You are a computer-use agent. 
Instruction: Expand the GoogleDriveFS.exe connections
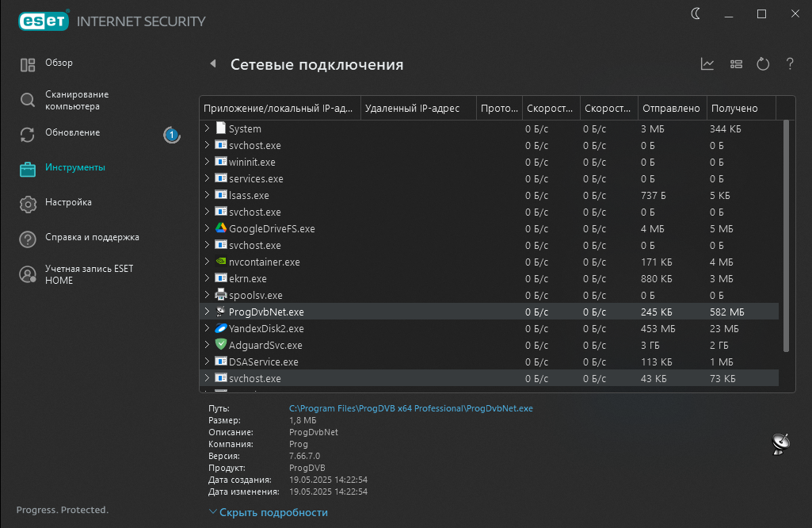(x=207, y=228)
